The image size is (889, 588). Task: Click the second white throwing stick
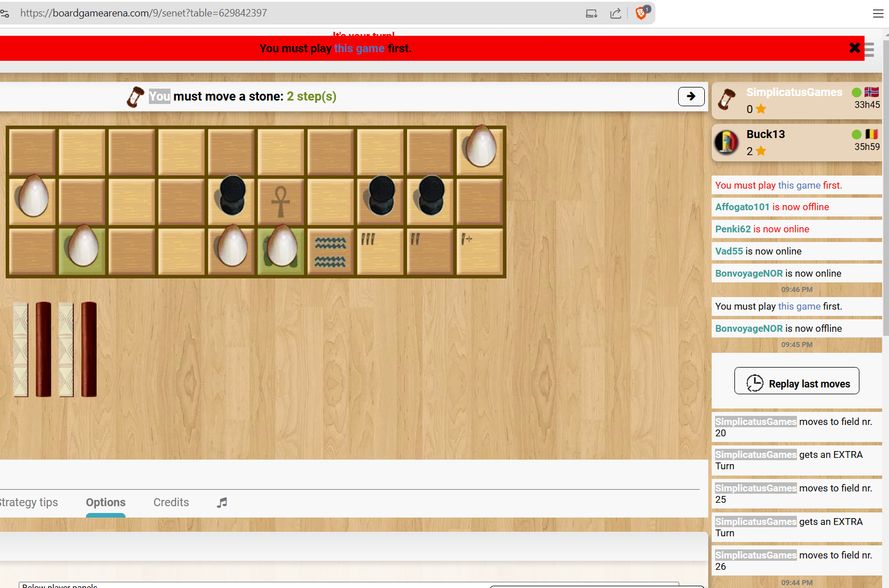point(66,349)
